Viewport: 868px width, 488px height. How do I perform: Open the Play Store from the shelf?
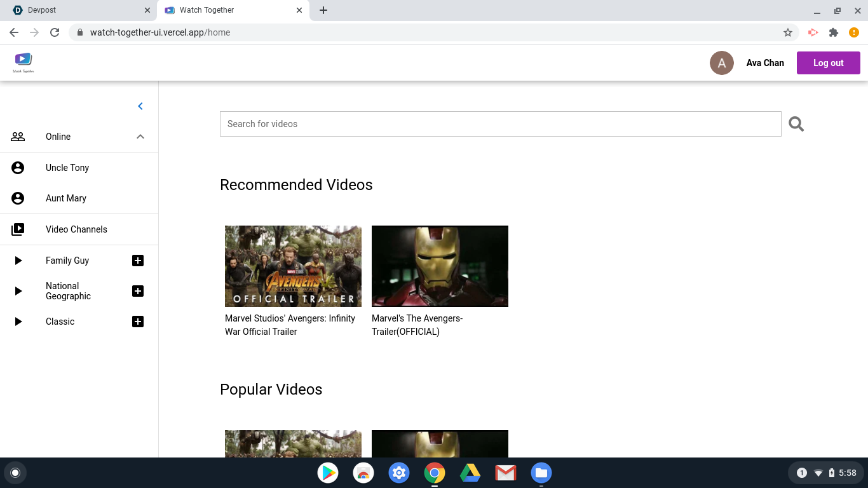point(328,473)
